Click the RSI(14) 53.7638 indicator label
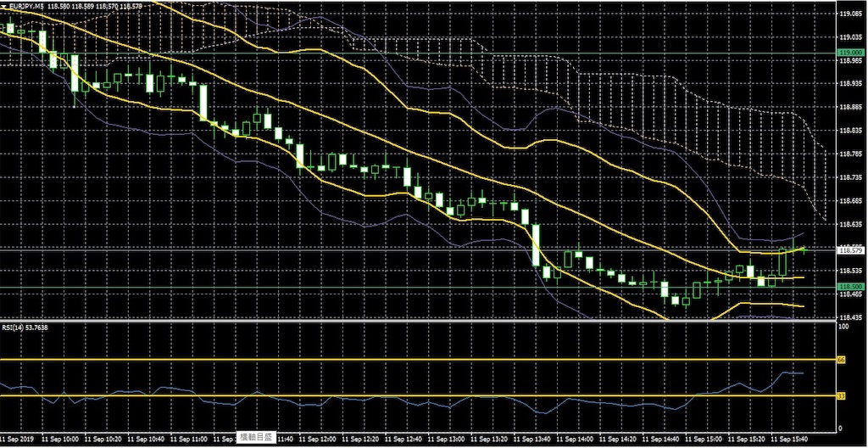The height and width of the screenshot is (448, 868). (x=25, y=328)
